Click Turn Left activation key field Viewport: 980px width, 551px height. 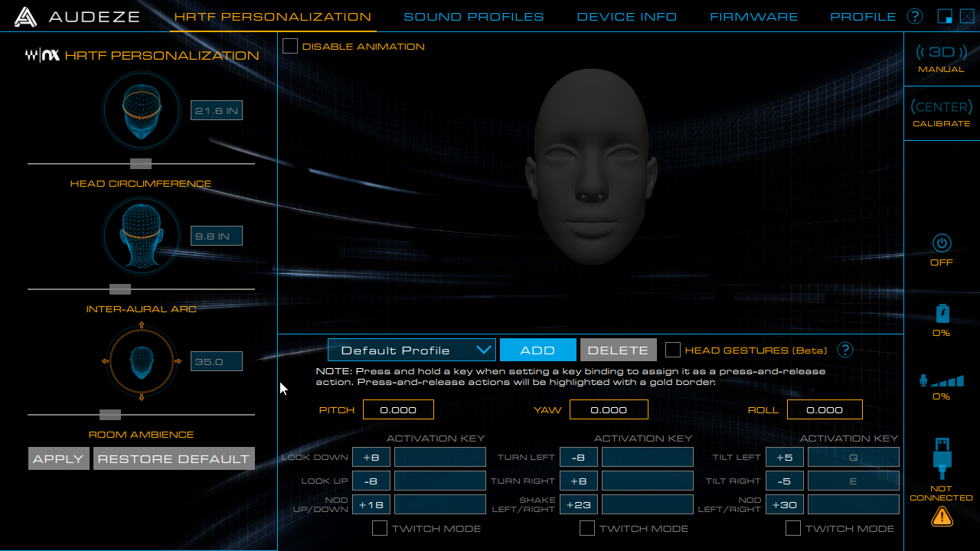click(648, 457)
